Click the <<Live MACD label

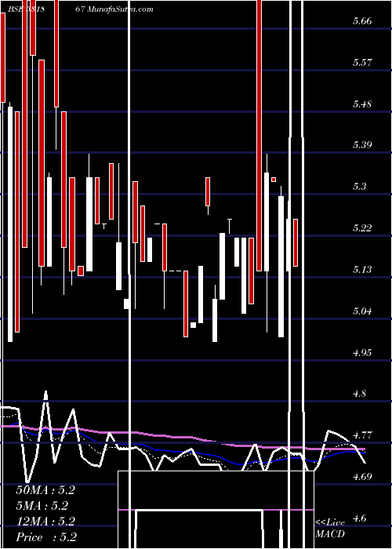[330, 529]
